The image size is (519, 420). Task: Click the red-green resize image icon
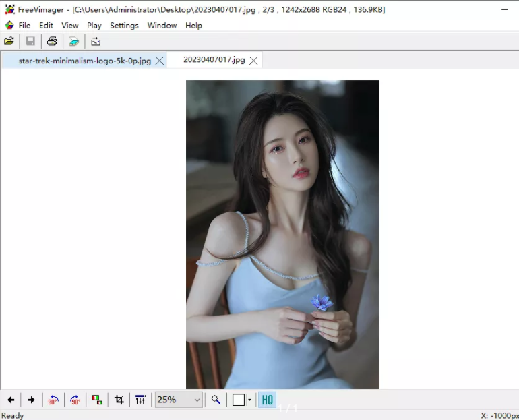(x=97, y=400)
